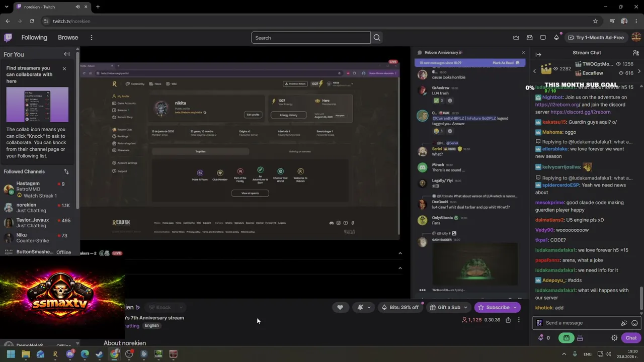Open the Twitch home logo
Viewport: 644px width, 362px height.
point(8,37)
